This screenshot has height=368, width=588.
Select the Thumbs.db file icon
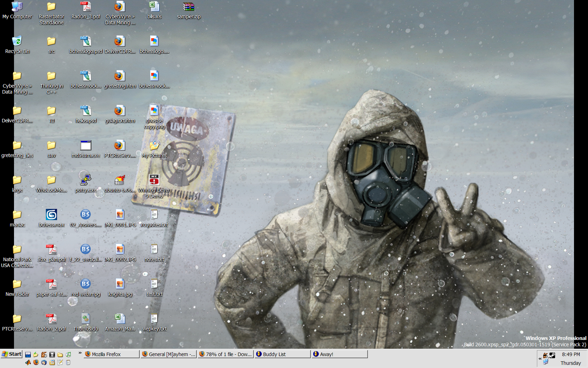[86, 322]
